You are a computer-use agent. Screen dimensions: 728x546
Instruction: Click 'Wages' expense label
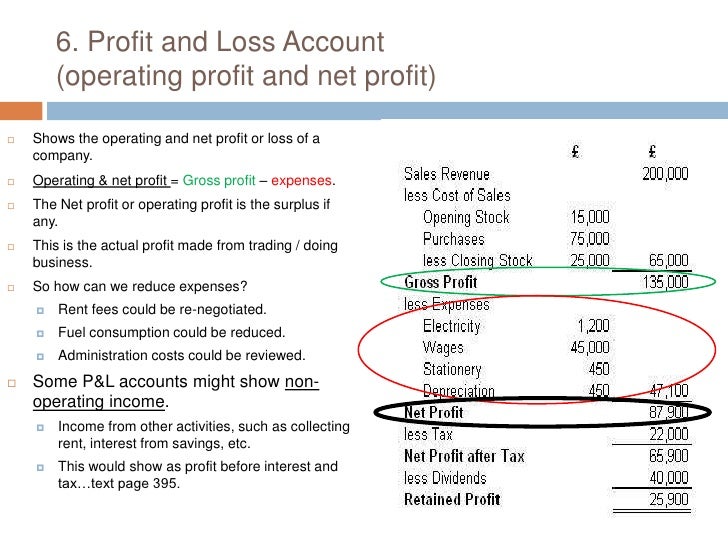pyautogui.click(x=443, y=348)
